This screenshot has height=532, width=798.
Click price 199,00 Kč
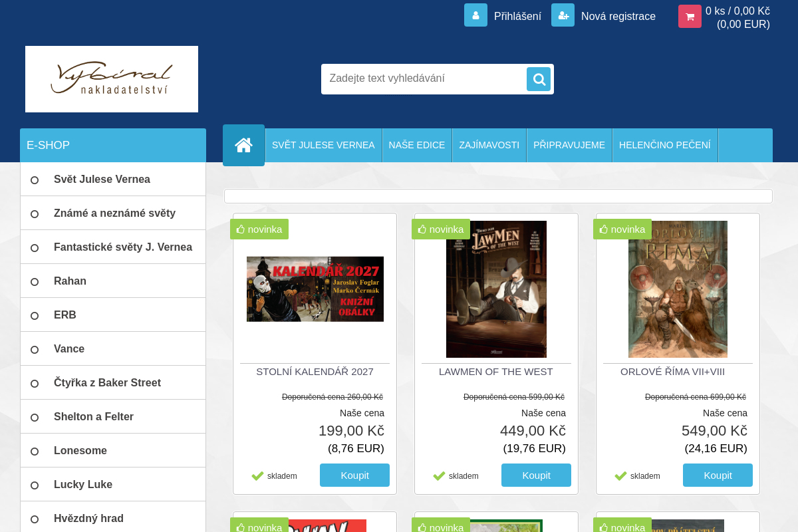pyautogui.click(x=351, y=431)
